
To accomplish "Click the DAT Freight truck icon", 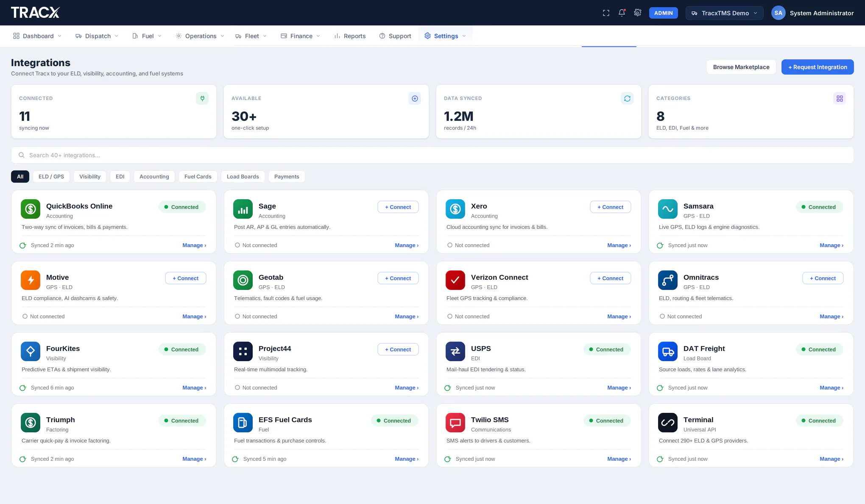I will coord(668,351).
